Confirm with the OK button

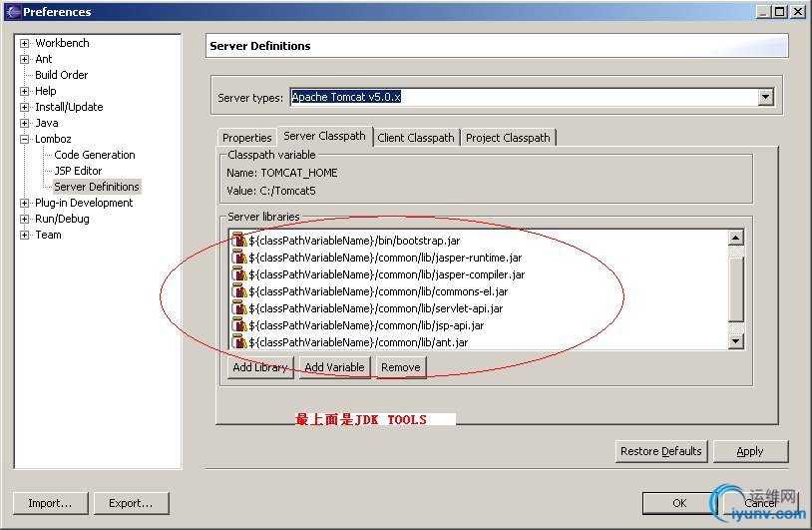click(679, 503)
